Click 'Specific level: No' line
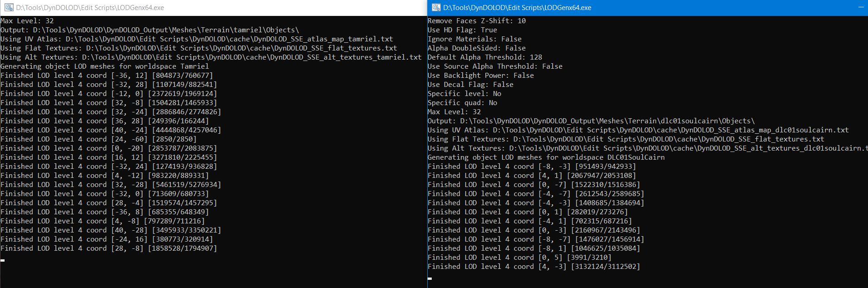868x288 pixels. coord(464,94)
